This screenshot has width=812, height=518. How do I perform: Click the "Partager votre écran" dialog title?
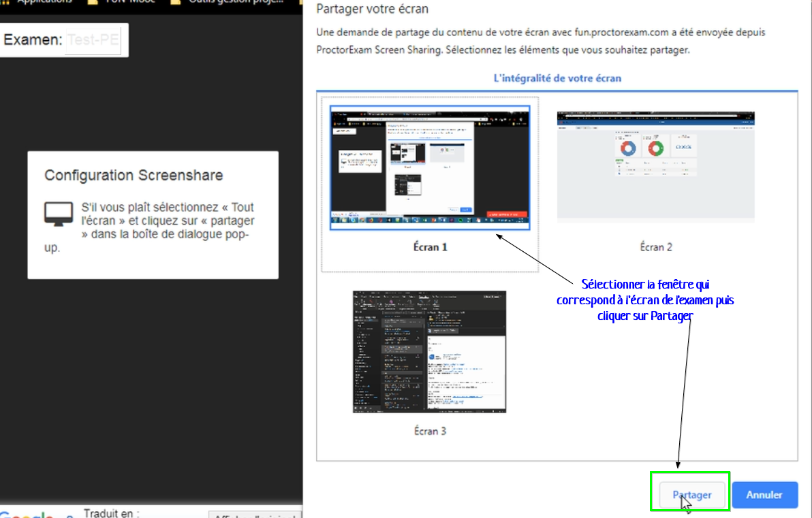point(372,10)
